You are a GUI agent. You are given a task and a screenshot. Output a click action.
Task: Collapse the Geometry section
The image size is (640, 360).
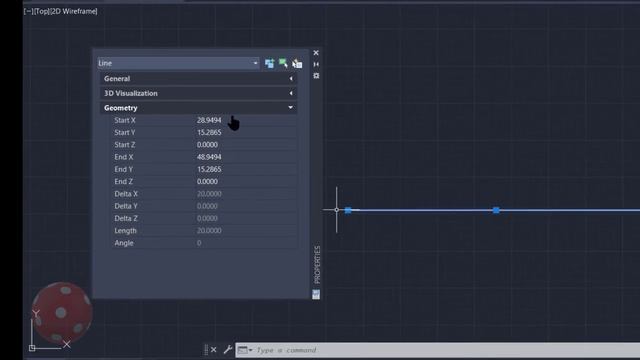click(198, 108)
